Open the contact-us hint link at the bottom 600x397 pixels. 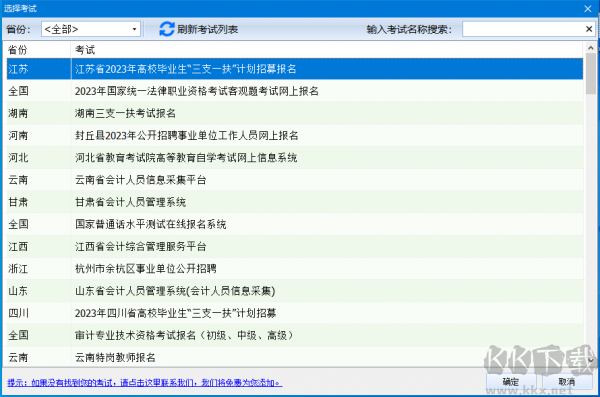[145, 382]
